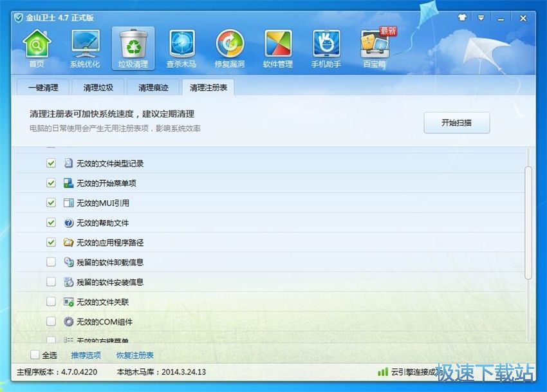Screen dimensions: 547x392
Task: Uncheck 无效的文件类型记录
Action: point(51,163)
